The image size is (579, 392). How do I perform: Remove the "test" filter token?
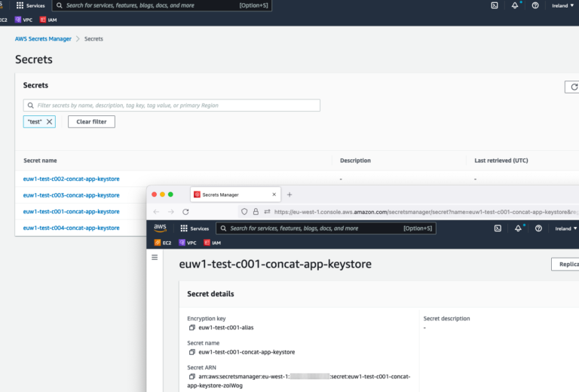pos(50,121)
